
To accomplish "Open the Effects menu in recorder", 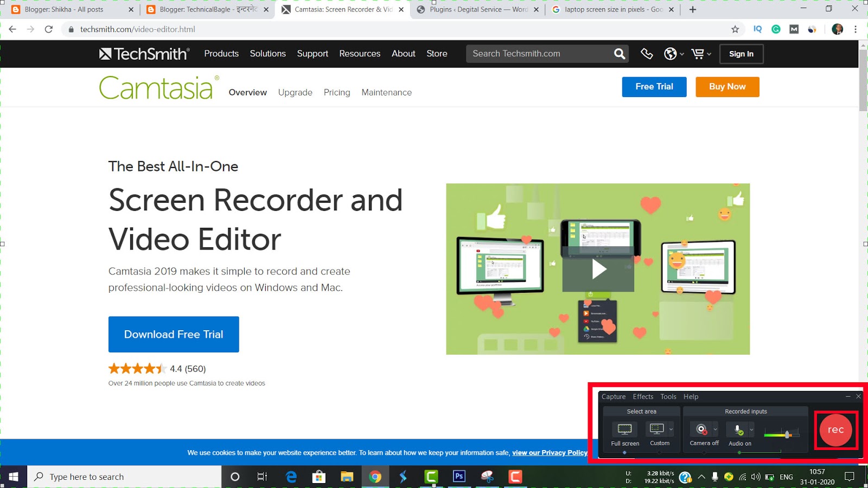I will tap(643, 397).
